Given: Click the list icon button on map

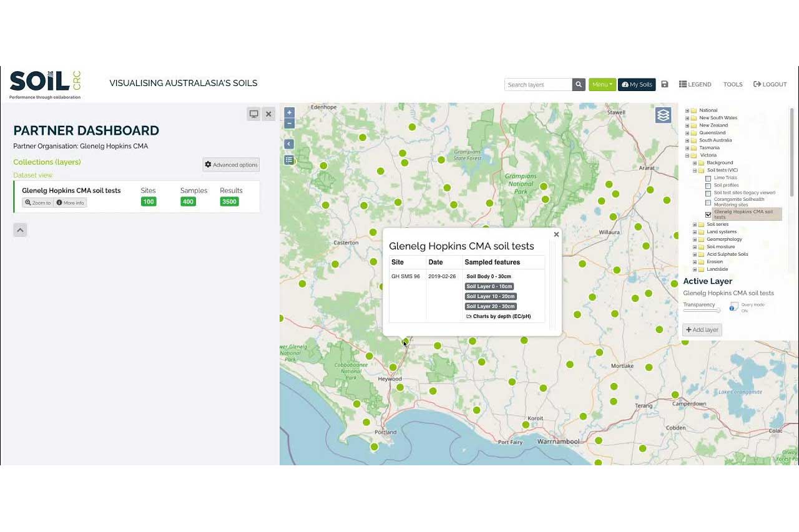Looking at the screenshot, I should tap(289, 160).
